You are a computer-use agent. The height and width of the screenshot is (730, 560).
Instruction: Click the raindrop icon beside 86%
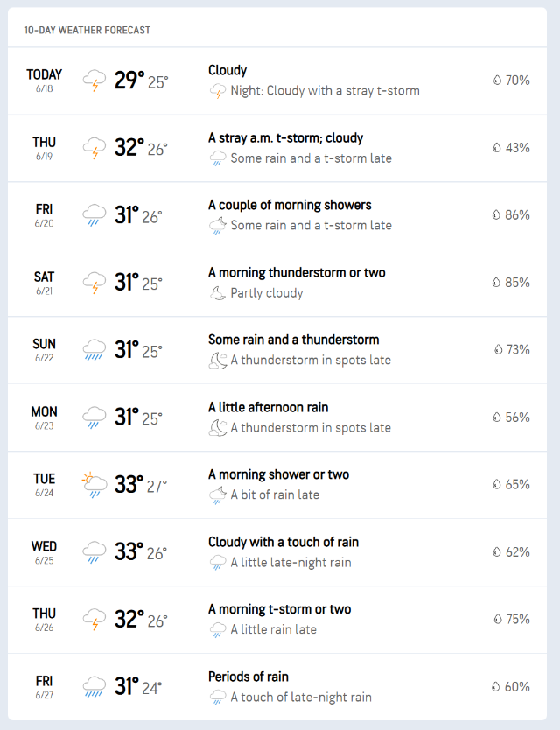[496, 215]
